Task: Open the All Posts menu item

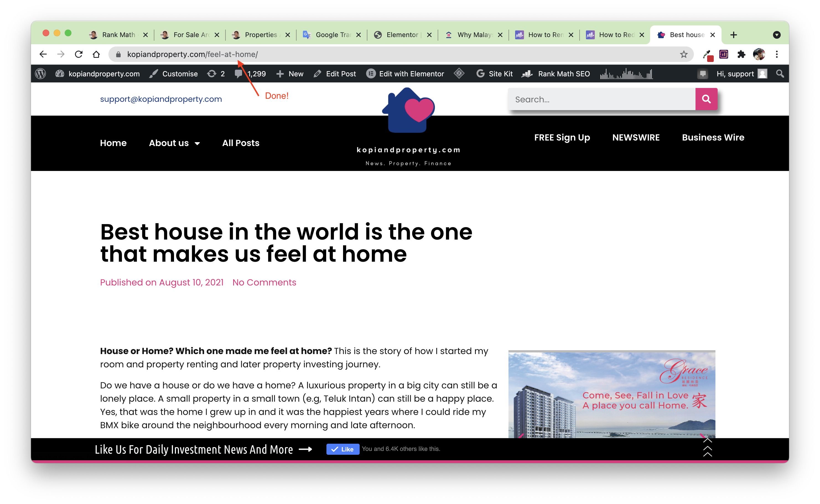Action: (x=241, y=143)
